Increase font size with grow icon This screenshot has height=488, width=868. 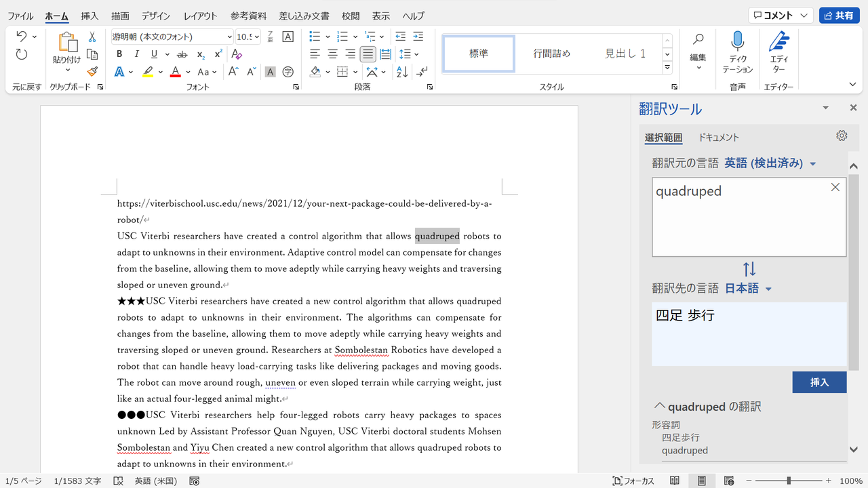(233, 71)
